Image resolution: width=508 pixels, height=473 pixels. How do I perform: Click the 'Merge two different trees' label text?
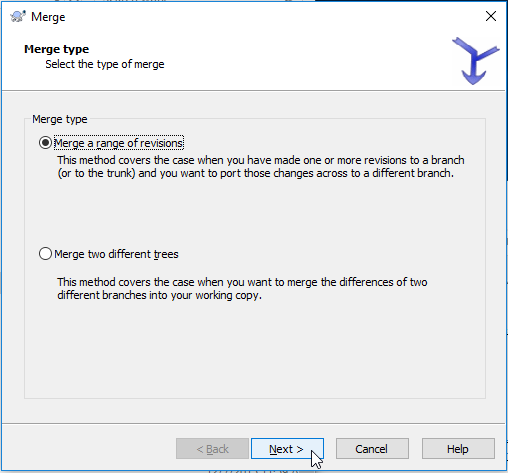pyautogui.click(x=116, y=254)
